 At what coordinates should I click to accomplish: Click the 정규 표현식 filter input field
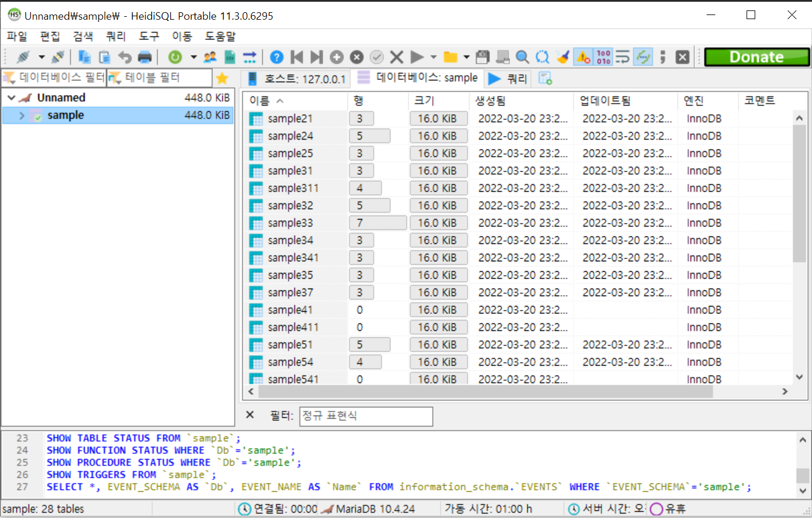[x=366, y=416]
